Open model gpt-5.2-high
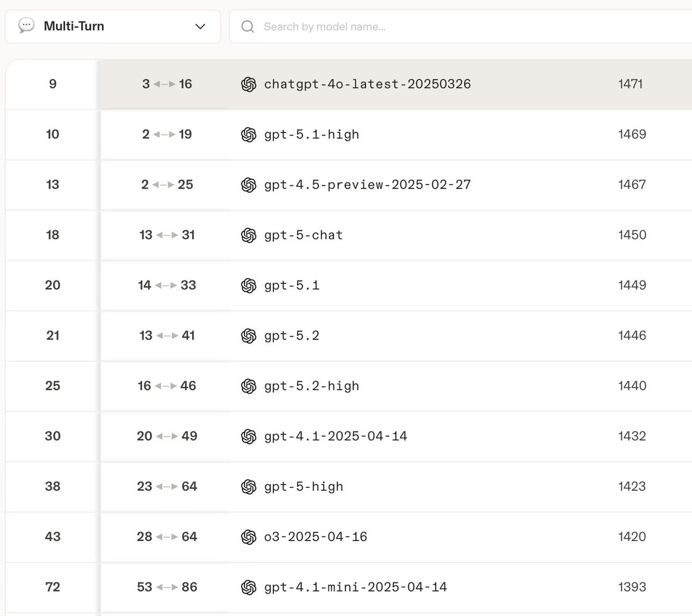 311,386
